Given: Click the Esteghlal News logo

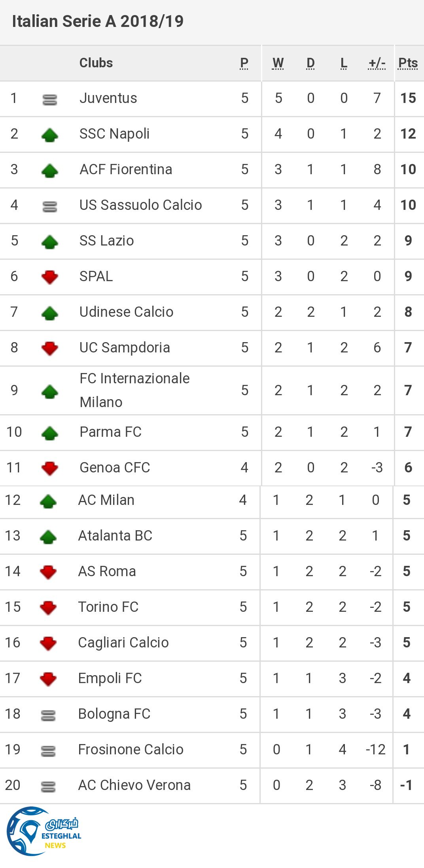Looking at the screenshot, I should [44, 831].
